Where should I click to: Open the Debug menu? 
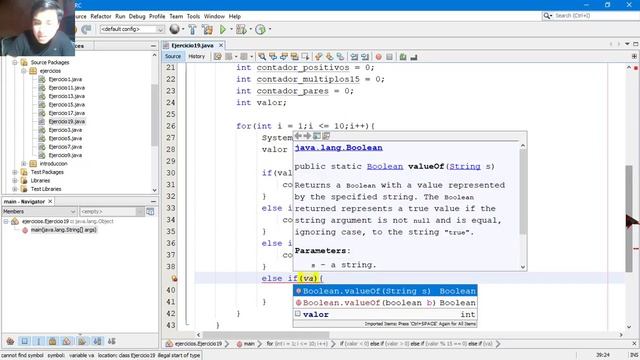point(137,16)
